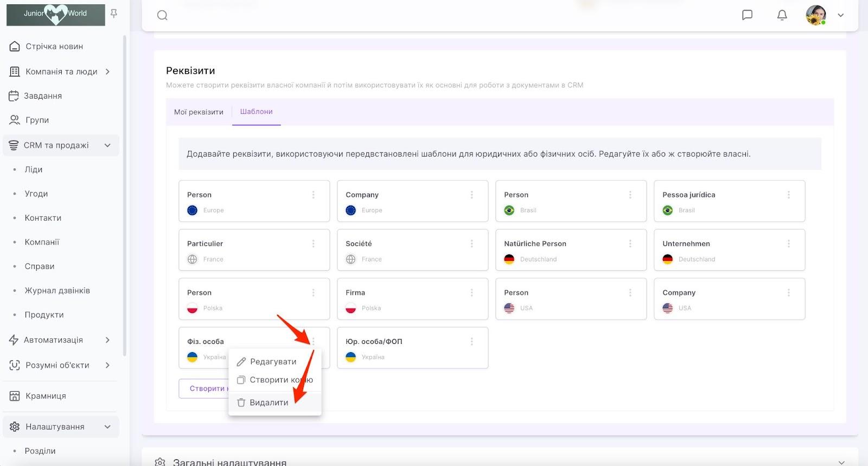This screenshot has width=868, height=466.
Task: Go to Розділи under Налаштування
Action: [x=40, y=451]
